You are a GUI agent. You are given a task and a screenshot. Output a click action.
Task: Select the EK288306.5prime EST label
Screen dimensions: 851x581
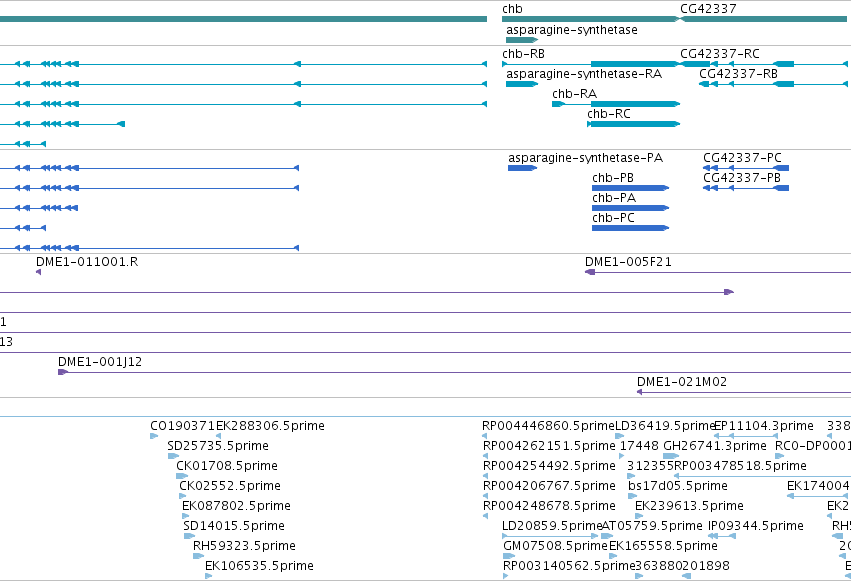[270, 426]
